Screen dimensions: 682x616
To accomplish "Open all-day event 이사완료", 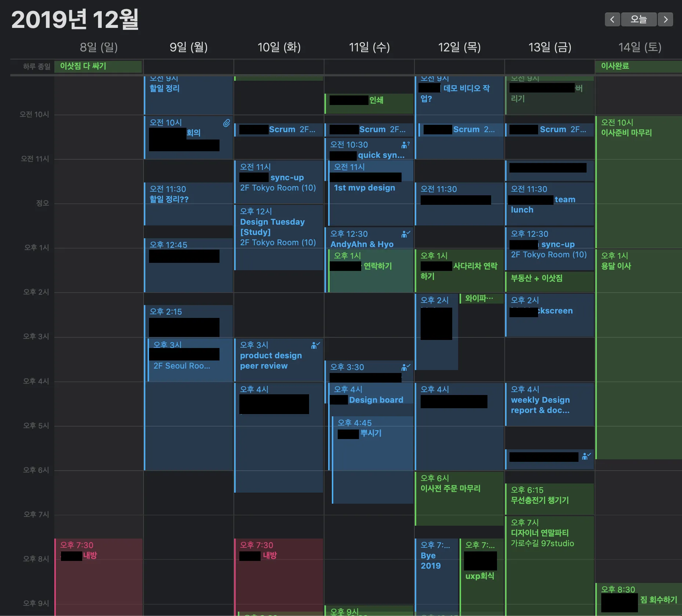I will click(638, 66).
